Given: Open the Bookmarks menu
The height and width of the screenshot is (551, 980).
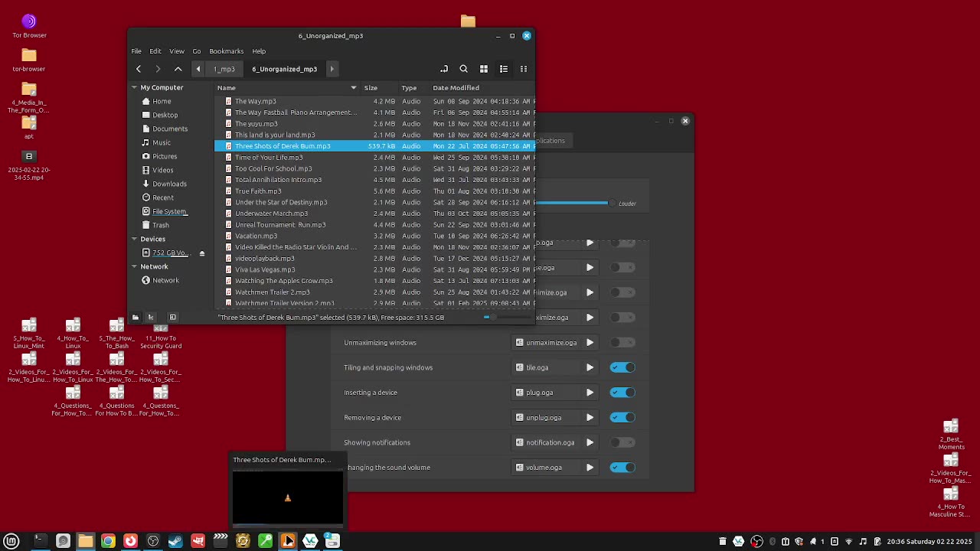Looking at the screenshot, I should (x=227, y=51).
